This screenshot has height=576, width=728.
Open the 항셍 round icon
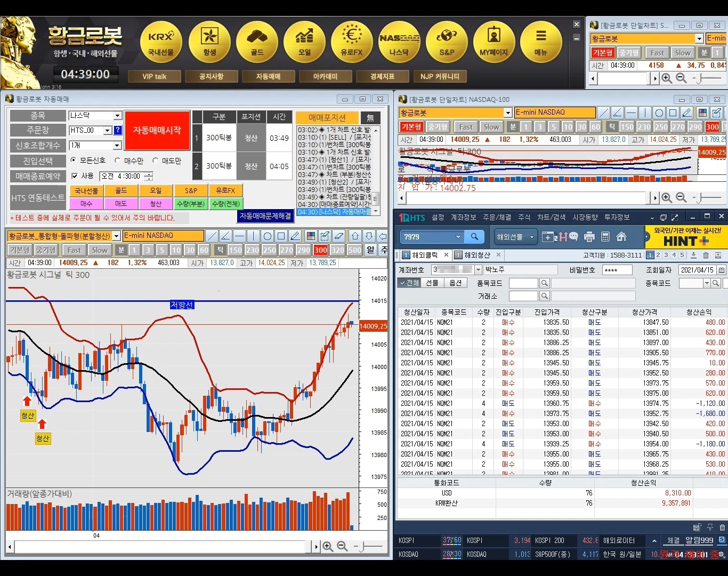click(209, 42)
